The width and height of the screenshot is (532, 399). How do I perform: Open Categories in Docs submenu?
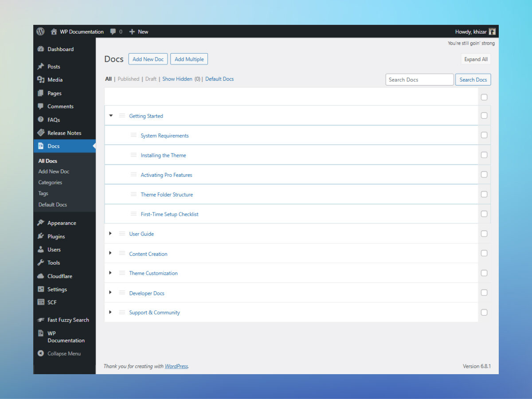tap(50, 183)
